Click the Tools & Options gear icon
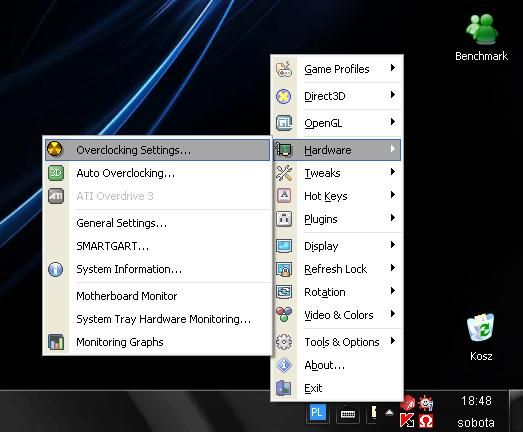Image resolution: width=523 pixels, height=432 pixels. [284, 342]
